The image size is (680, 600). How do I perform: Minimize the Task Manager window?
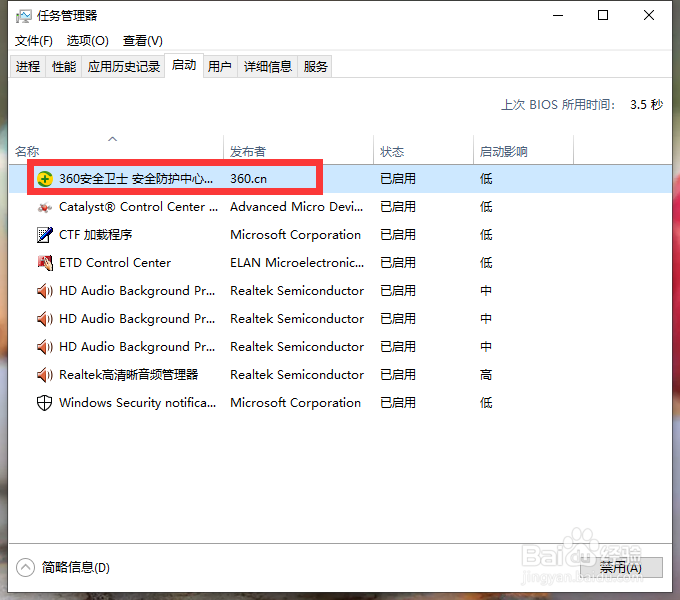click(x=558, y=16)
